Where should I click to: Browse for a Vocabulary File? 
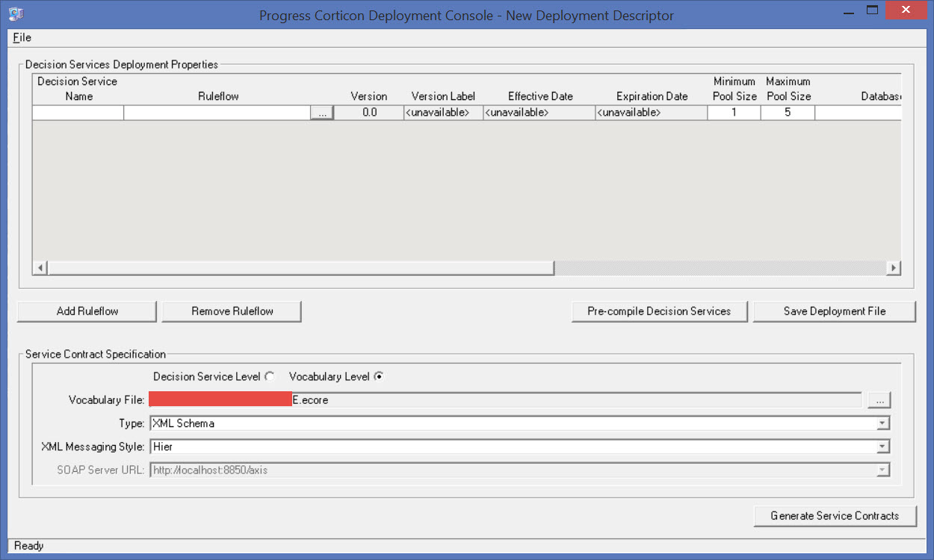point(879,400)
